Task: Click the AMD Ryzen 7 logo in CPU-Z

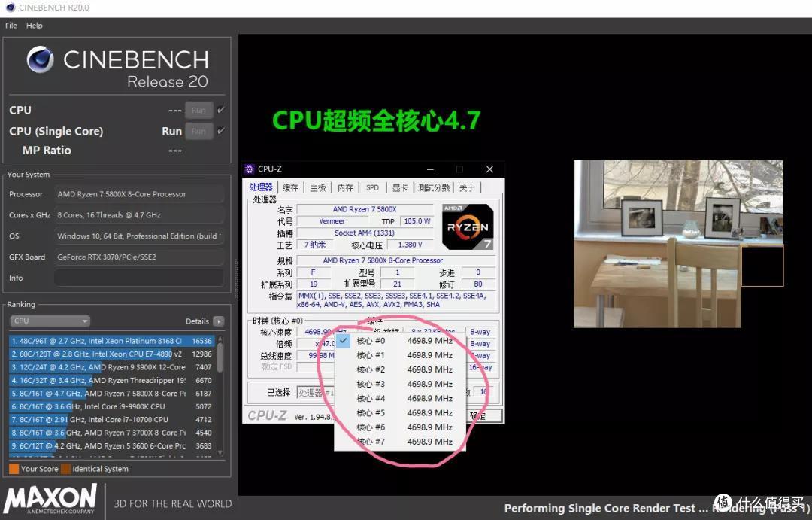Action: [x=468, y=227]
